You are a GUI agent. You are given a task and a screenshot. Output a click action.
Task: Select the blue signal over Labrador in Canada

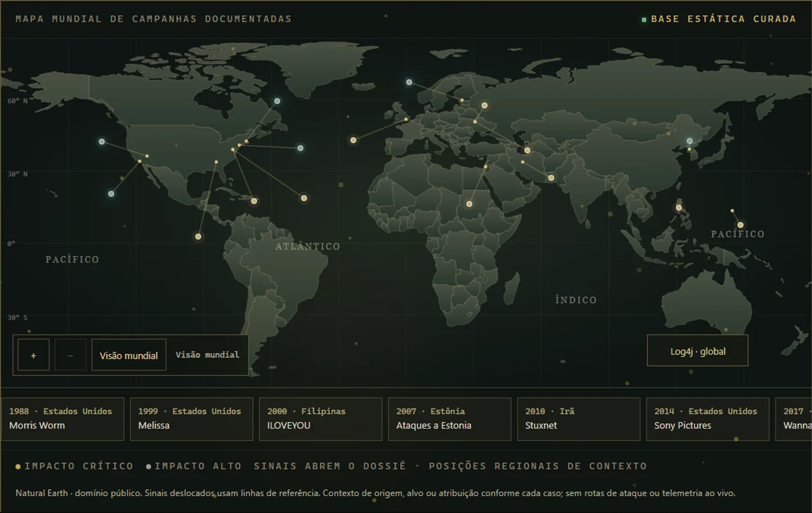[x=277, y=101]
